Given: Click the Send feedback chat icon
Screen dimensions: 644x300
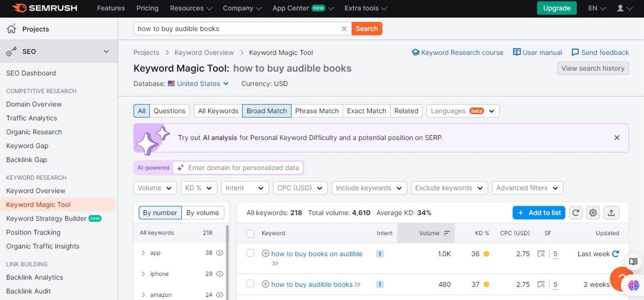Looking at the screenshot, I should coord(575,52).
